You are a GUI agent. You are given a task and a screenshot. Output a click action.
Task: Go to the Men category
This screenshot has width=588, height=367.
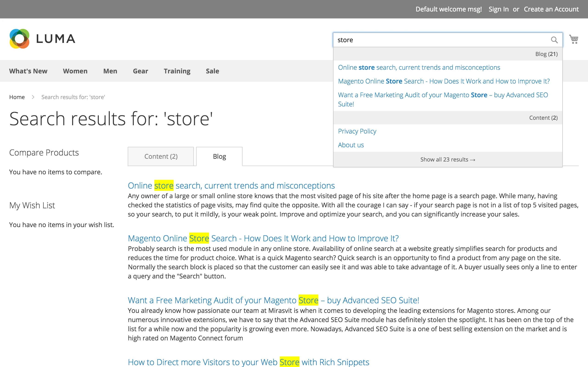[110, 71]
